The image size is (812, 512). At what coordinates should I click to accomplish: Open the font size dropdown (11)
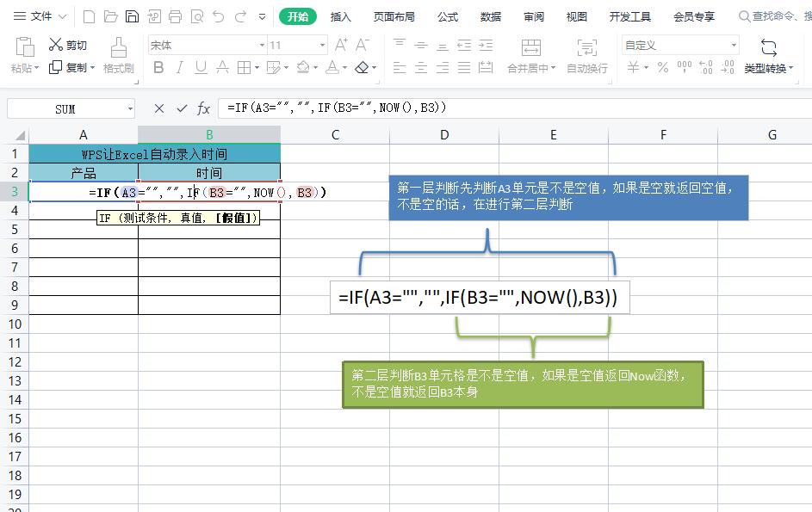point(323,45)
